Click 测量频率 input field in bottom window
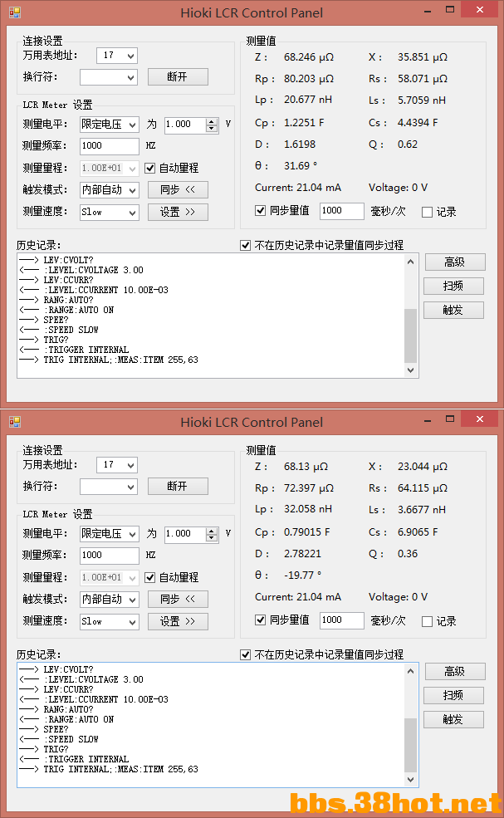Viewport: 504px width, 818px height. [110, 556]
